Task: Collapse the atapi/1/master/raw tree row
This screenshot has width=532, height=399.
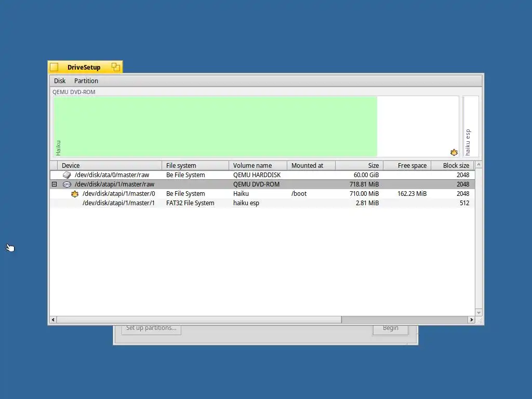Action: click(x=54, y=184)
